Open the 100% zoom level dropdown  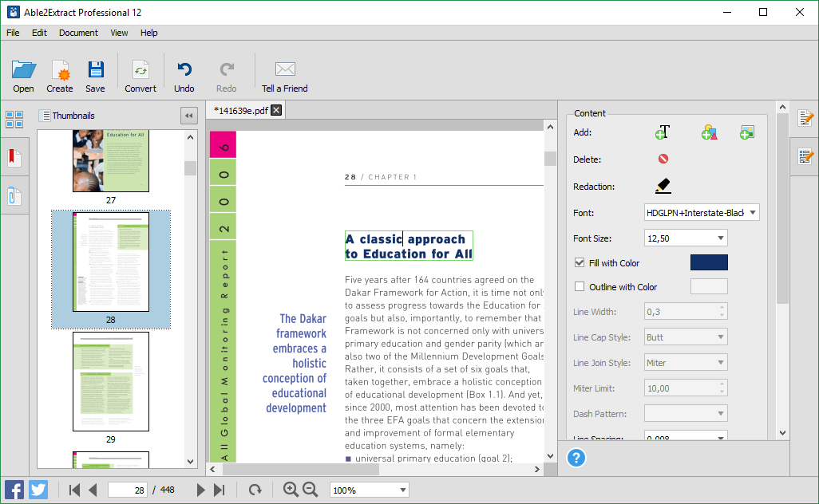tap(402, 490)
